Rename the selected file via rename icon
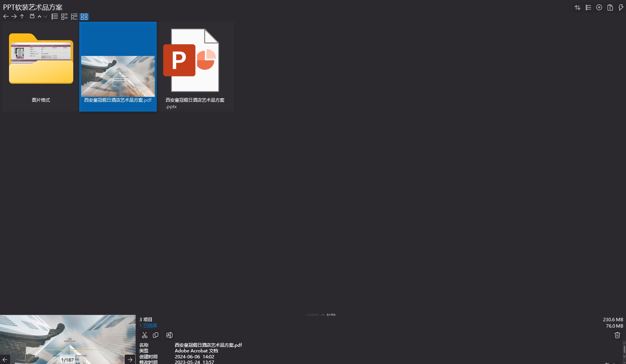Viewport: 626px width, 364px height. [169, 335]
